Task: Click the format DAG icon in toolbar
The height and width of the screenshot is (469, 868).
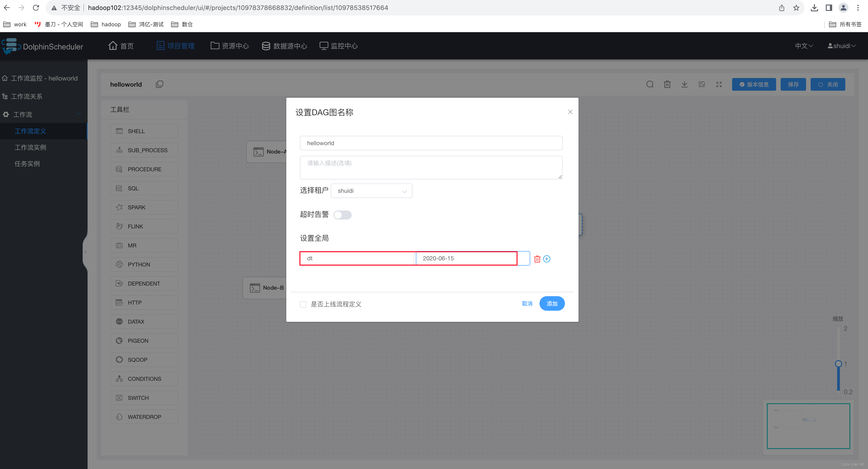Action: [x=701, y=84]
